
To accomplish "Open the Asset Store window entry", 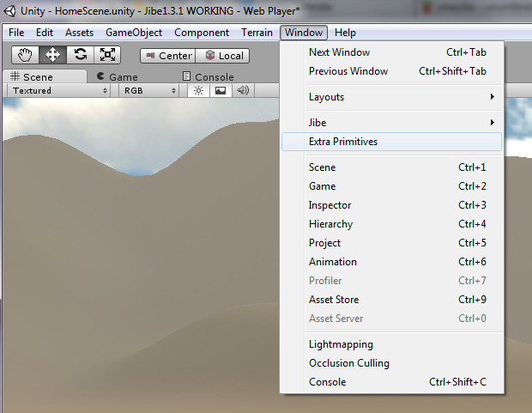I will (x=334, y=300).
